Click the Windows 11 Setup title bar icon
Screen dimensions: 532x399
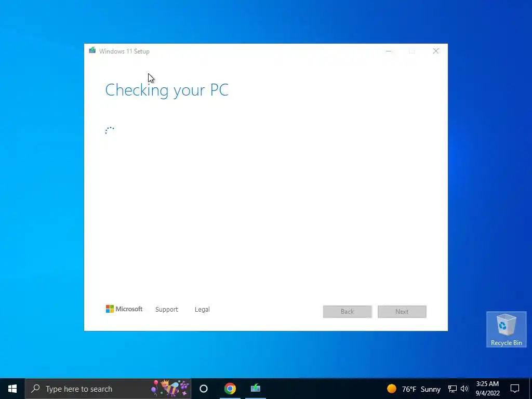pyautogui.click(x=92, y=50)
